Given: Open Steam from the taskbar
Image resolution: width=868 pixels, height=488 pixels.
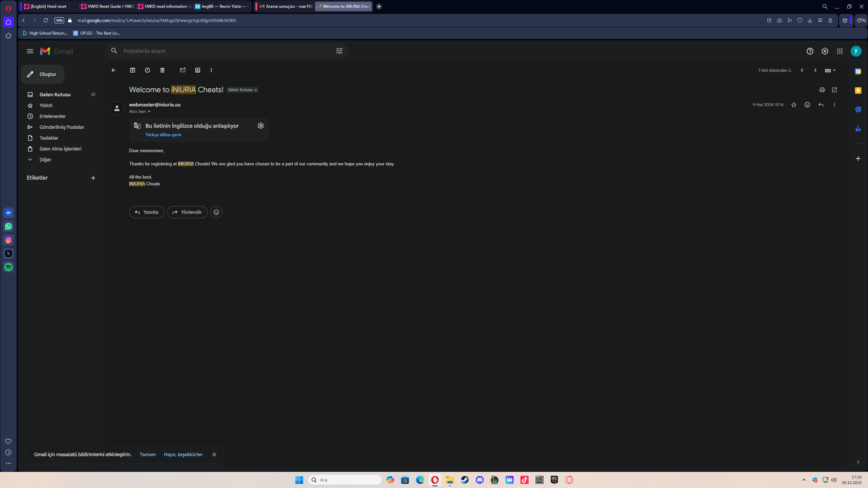Looking at the screenshot, I should pos(465,480).
